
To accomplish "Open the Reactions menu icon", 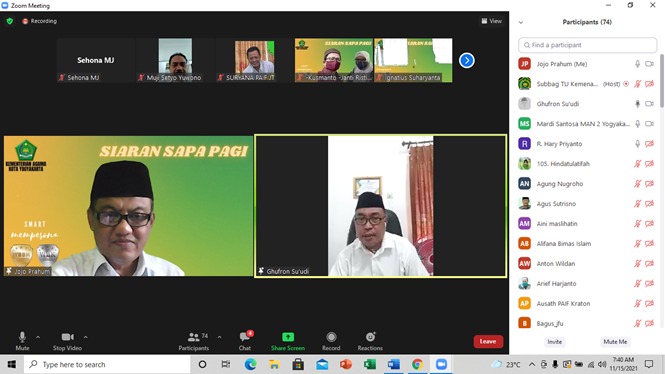I will pos(370,337).
